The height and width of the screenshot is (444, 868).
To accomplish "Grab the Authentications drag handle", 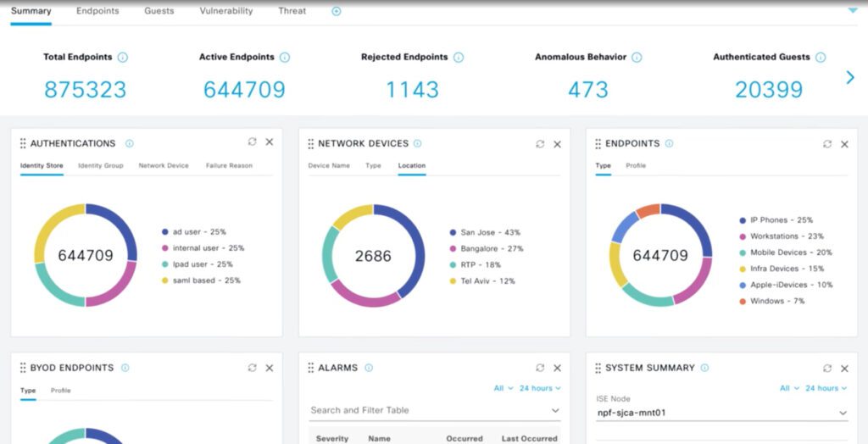I will click(x=23, y=143).
